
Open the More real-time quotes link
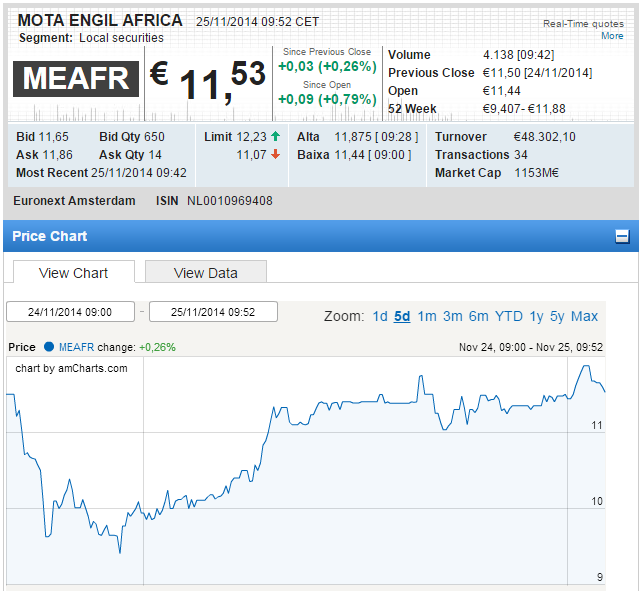coord(612,36)
